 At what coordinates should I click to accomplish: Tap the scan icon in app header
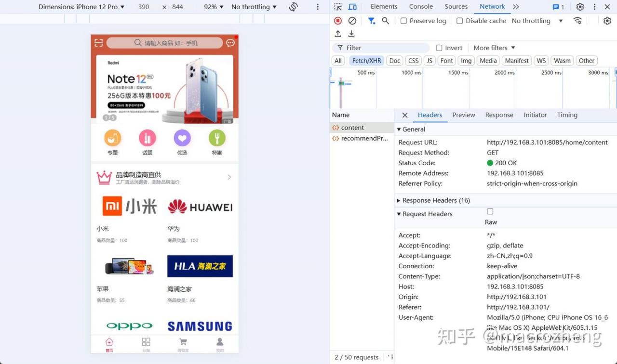99,43
